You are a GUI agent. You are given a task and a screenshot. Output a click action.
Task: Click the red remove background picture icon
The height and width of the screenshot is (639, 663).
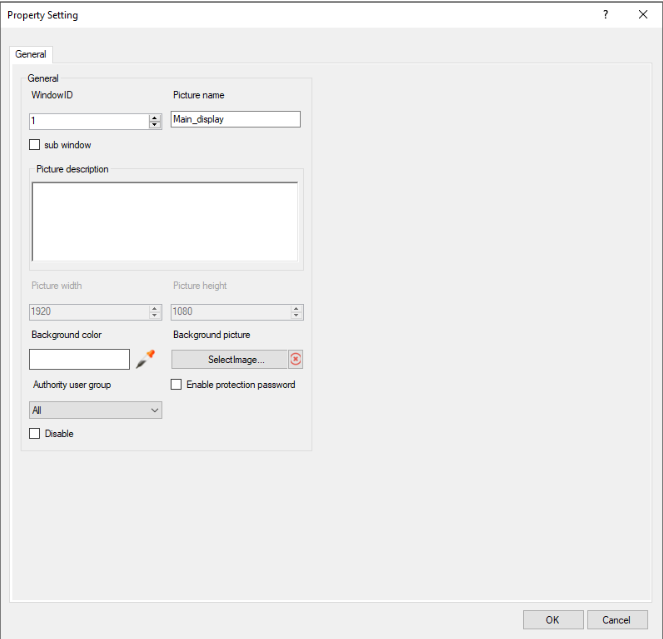[295, 359]
